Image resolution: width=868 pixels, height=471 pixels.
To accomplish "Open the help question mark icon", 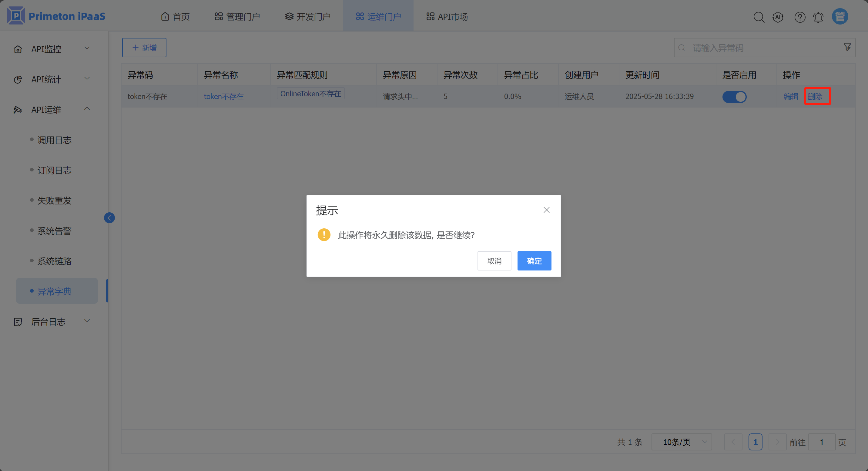I will coord(799,17).
